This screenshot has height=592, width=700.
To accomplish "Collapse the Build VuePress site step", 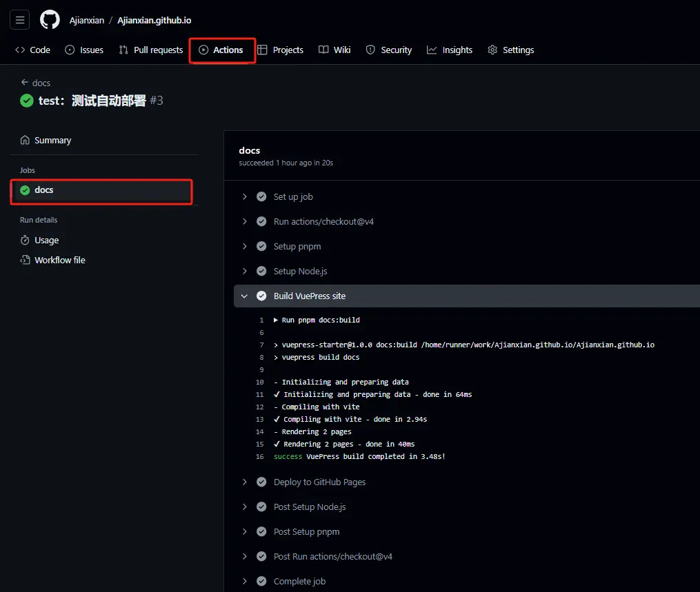I will coord(245,296).
